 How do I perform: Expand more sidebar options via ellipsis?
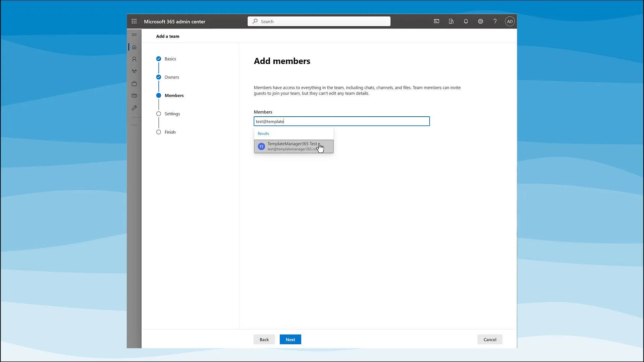pos(134,125)
